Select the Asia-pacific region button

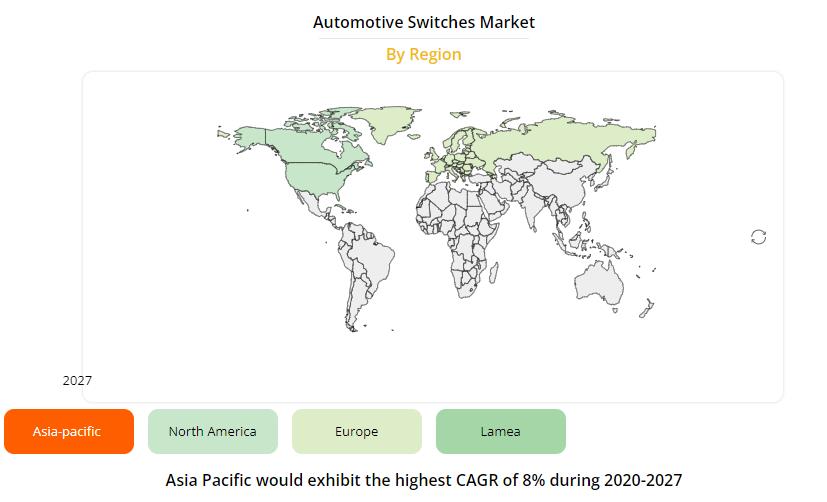click(x=69, y=431)
